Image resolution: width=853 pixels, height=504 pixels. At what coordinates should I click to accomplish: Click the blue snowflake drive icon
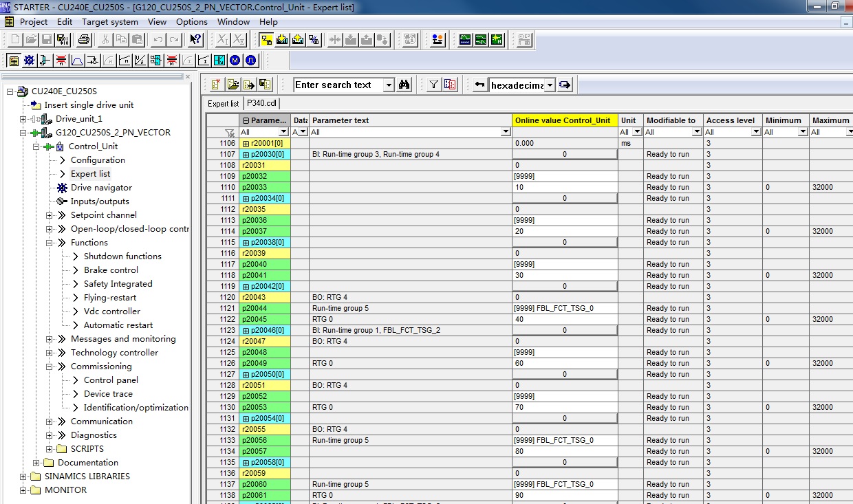click(x=29, y=61)
